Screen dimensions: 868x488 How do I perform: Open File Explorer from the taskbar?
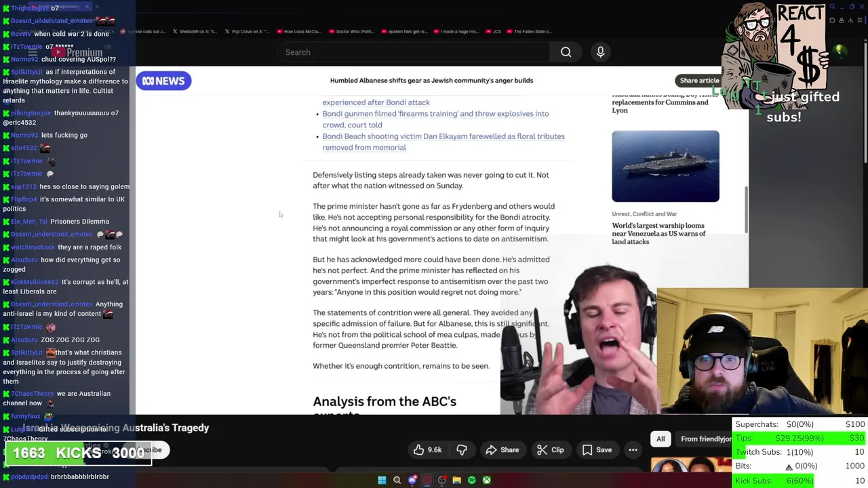coord(457,481)
